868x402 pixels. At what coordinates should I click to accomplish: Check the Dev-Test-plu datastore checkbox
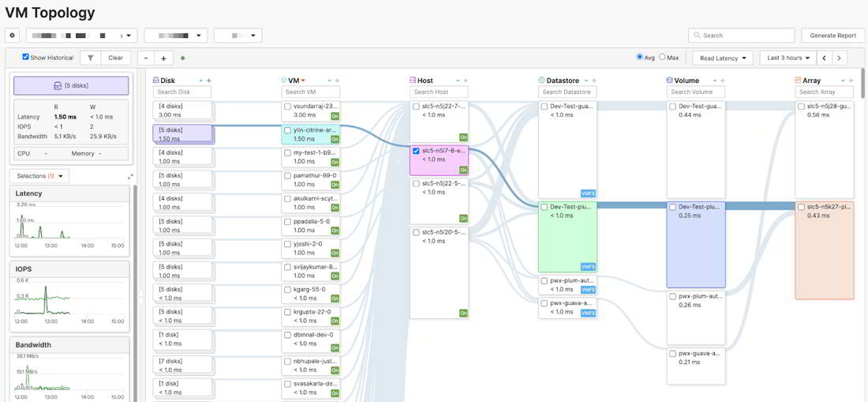click(544, 207)
